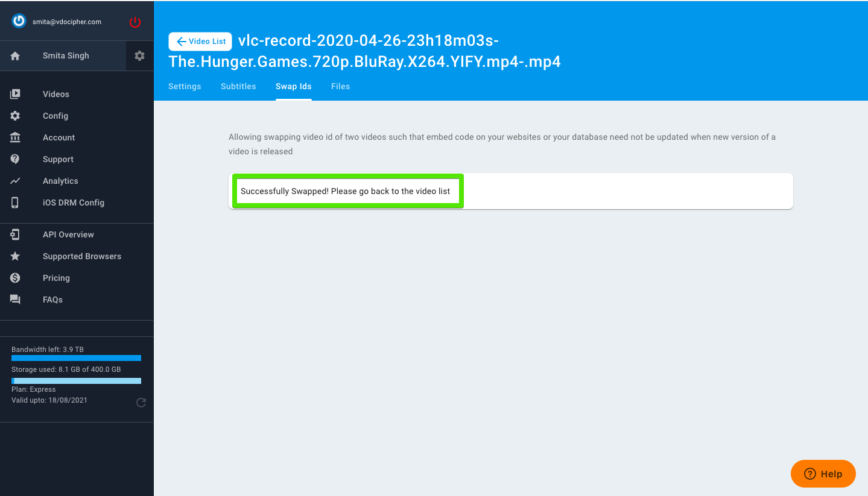This screenshot has width=868, height=496.
Task: Click the VdoCipher logo icon
Action: click(x=19, y=21)
